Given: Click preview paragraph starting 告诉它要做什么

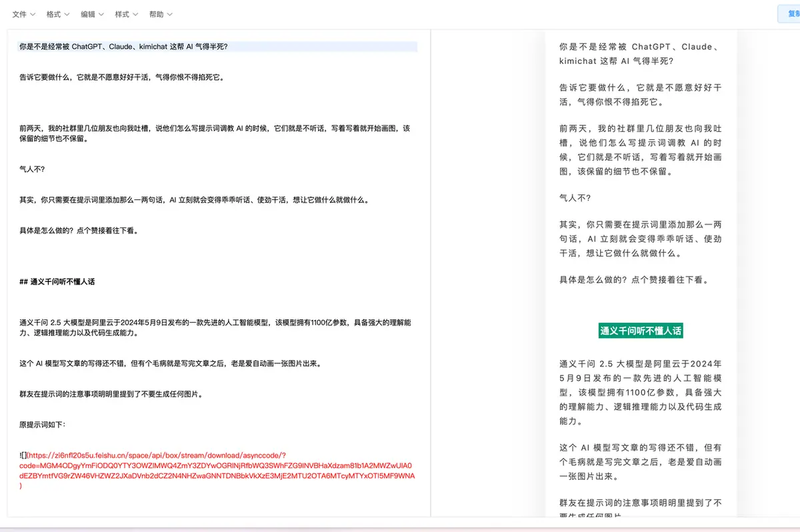Looking at the screenshot, I should (640, 95).
